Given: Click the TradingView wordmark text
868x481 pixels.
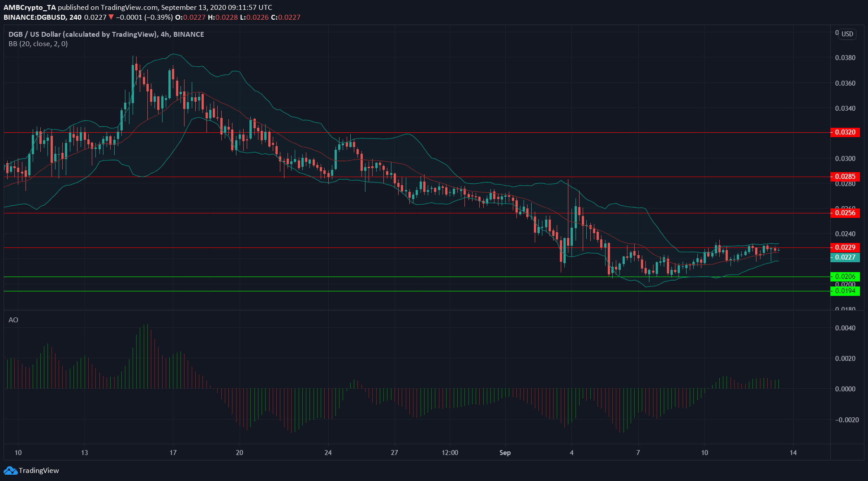Looking at the screenshot, I should pos(39,471).
